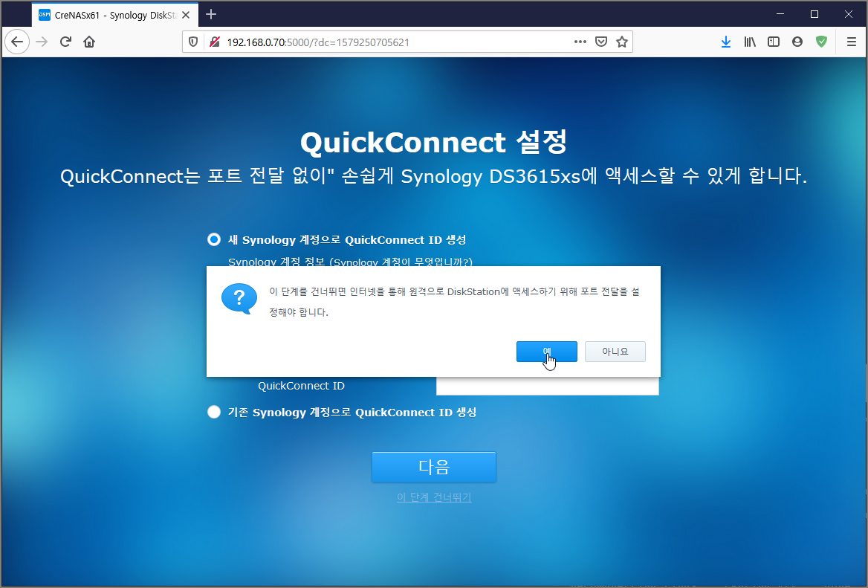
Task: Confirm skipping with the 예 button
Action: 546,352
